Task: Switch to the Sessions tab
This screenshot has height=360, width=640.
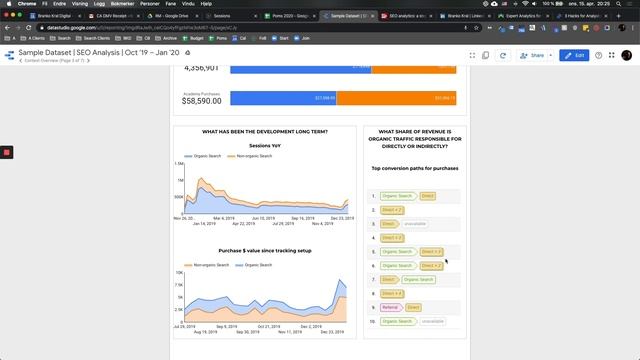Action: (231, 16)
